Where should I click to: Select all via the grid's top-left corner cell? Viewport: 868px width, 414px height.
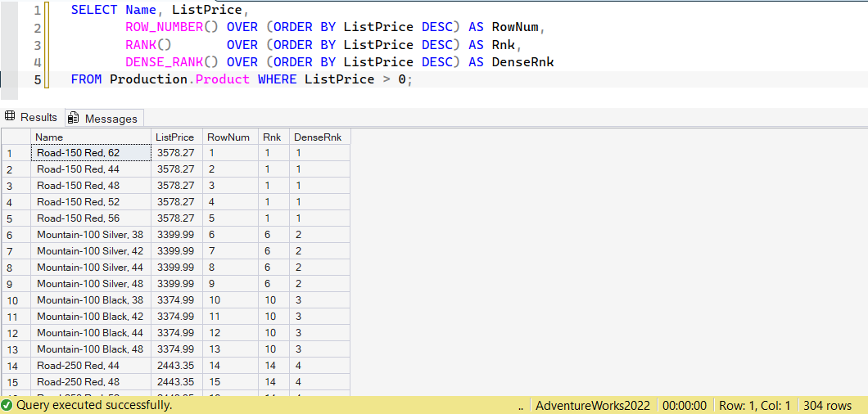(x=16, y=137)
